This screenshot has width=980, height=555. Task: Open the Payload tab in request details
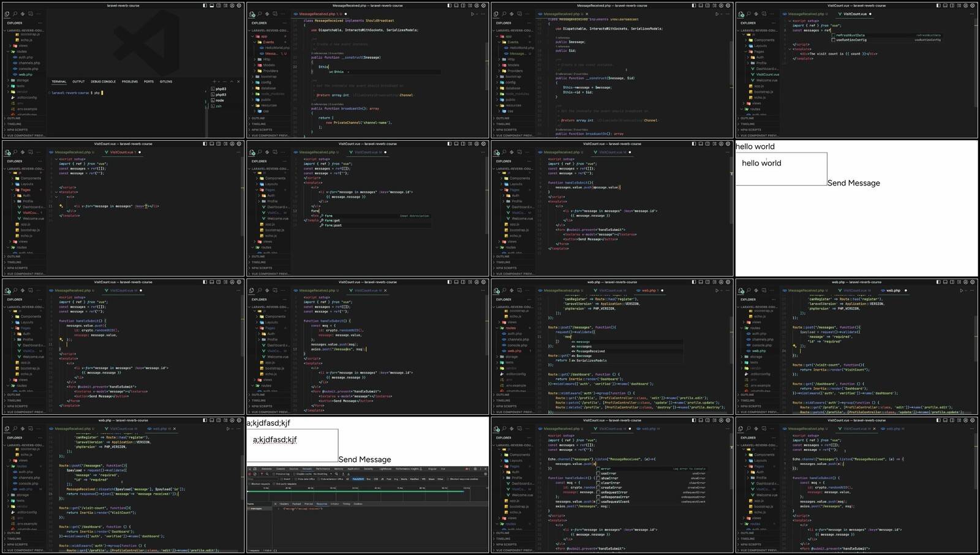tap(296, 504)
